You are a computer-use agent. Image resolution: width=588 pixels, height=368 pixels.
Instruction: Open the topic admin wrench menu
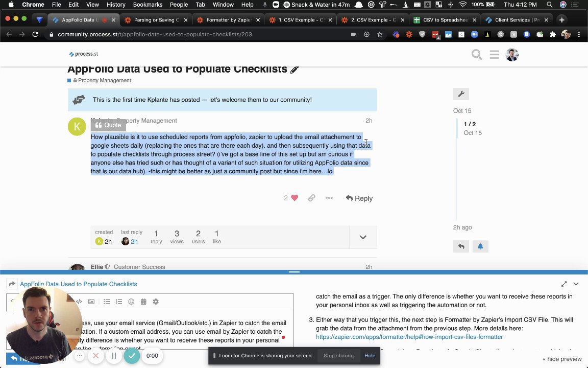[461, 94]
